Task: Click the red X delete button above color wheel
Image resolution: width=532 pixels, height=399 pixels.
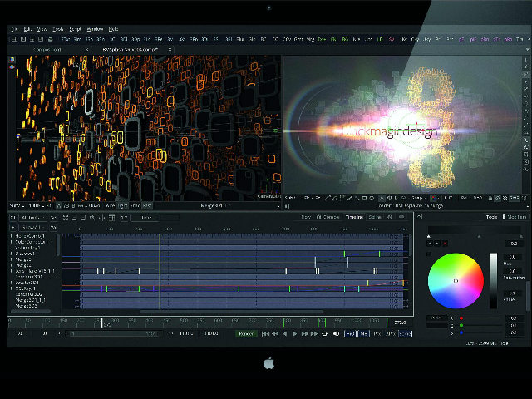Action: coord(445,244)
